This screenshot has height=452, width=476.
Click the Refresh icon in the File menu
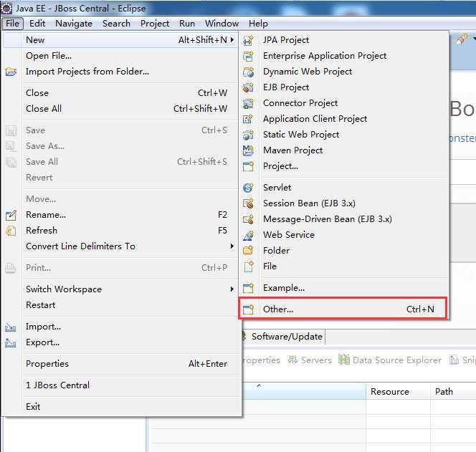coord(11,231)
